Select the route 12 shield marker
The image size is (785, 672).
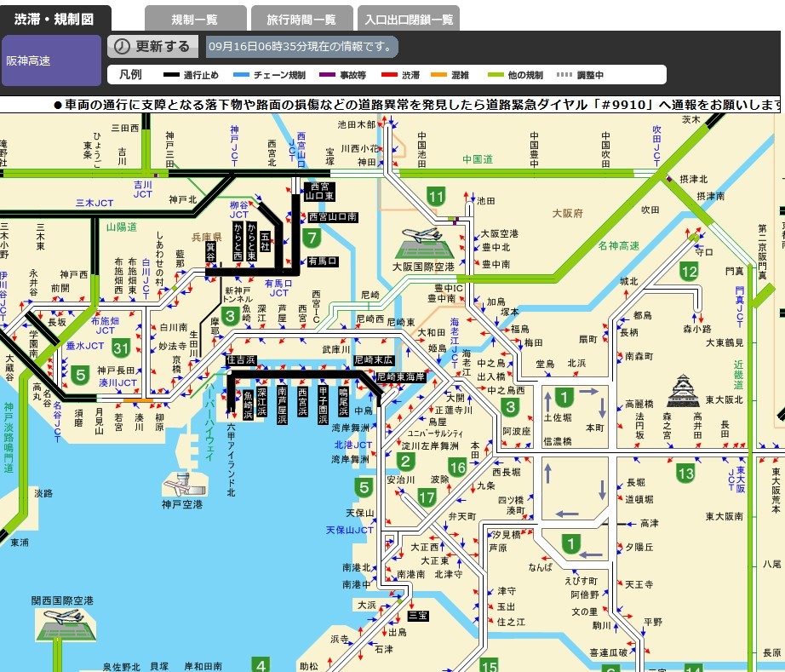click(x=689, y=272)
